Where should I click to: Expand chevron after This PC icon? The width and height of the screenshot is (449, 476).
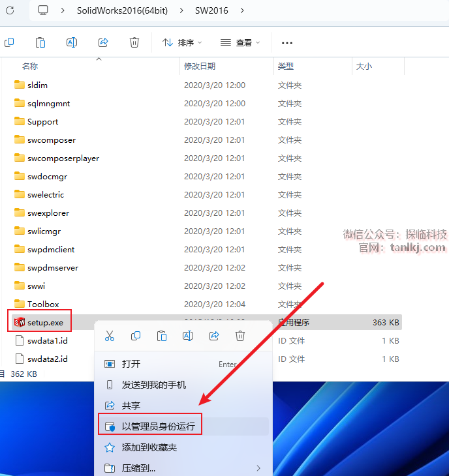click(x=63, y=10)
